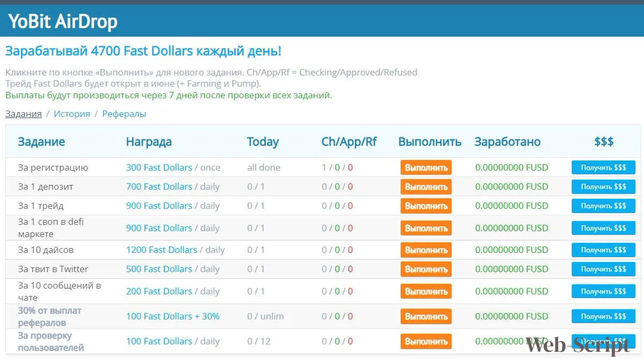Viewport: 644px width, 363px height.
Task: Run Выполнить for the defi маркете swap task
Action: pyautogui.click(x=426, y=228)
